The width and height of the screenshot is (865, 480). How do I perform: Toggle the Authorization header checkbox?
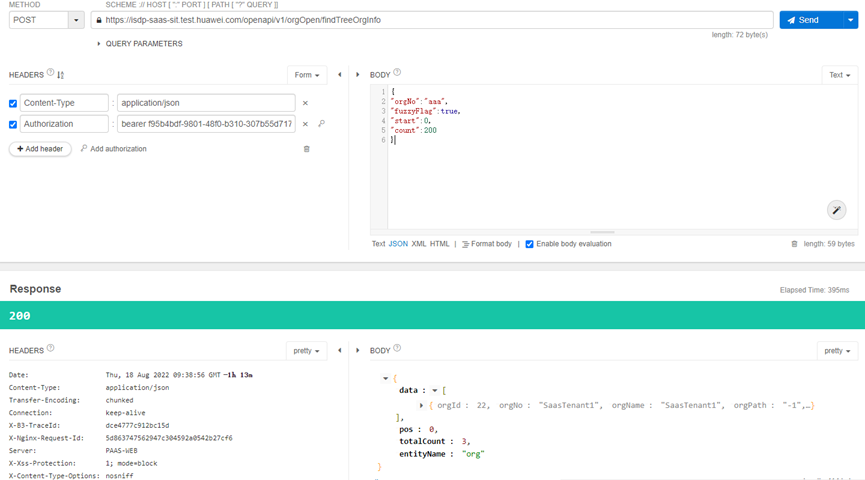coord(13,124)
